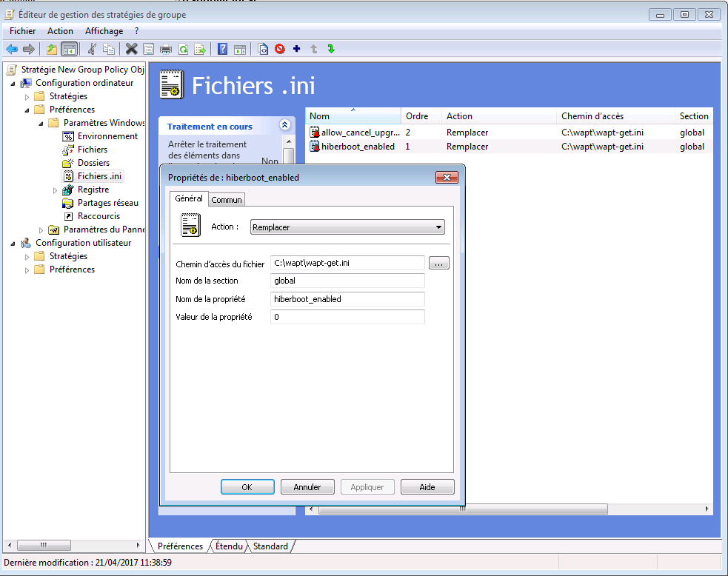Open the Affichage menu
The width and height of the screenshot is (728, 576).
104,31
